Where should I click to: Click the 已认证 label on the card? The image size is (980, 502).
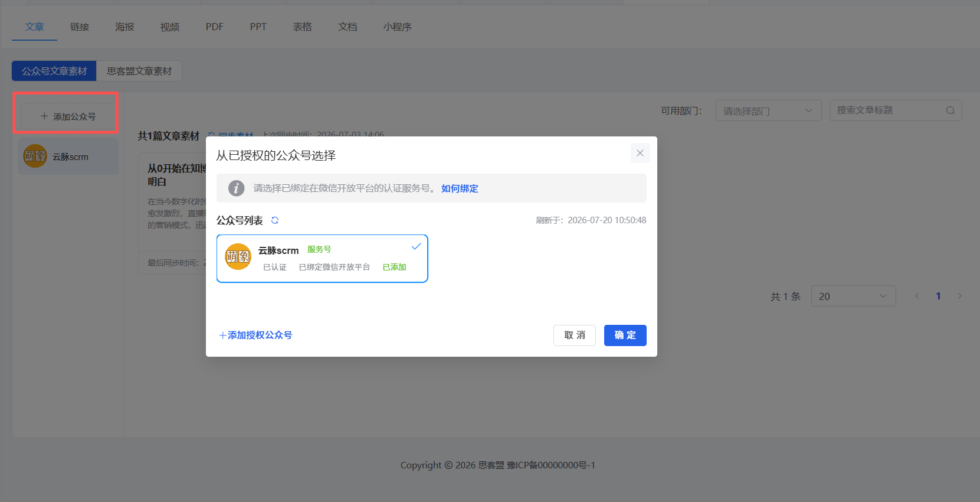pos(275,267)
